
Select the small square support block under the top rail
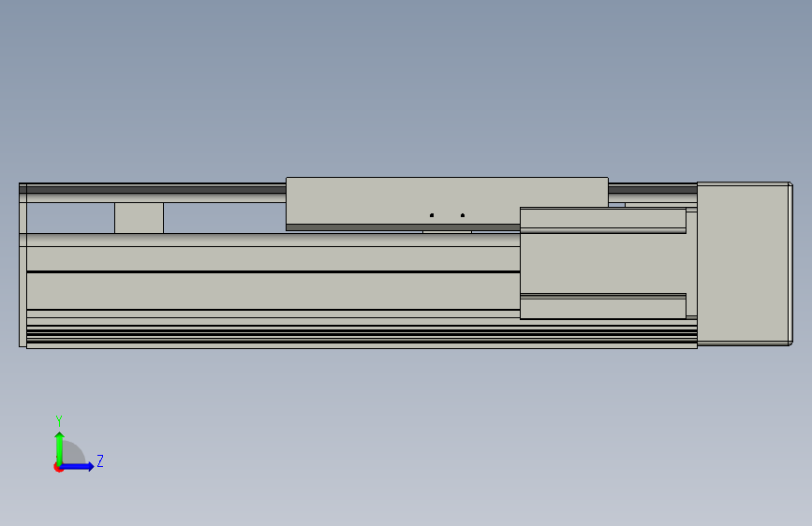(139, 218)
